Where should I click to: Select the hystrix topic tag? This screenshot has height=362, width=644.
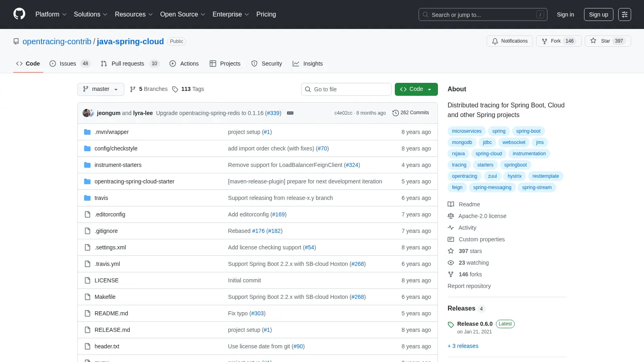pos(514,176)
